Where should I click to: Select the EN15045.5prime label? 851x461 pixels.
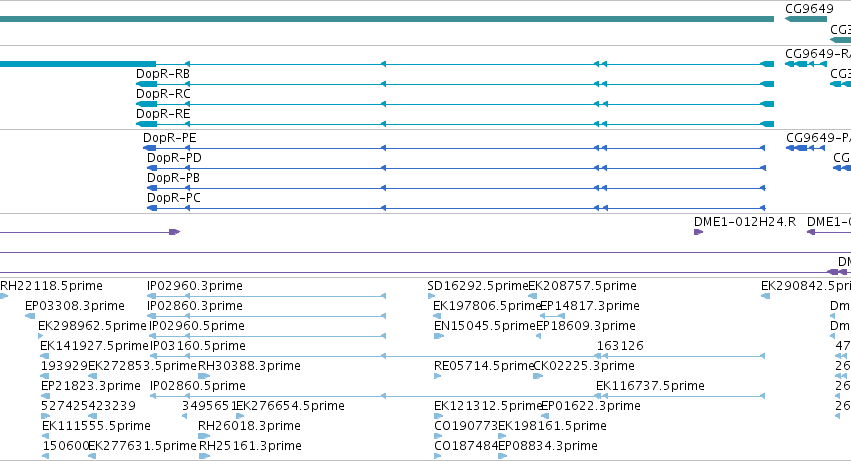tap(485, 326)
